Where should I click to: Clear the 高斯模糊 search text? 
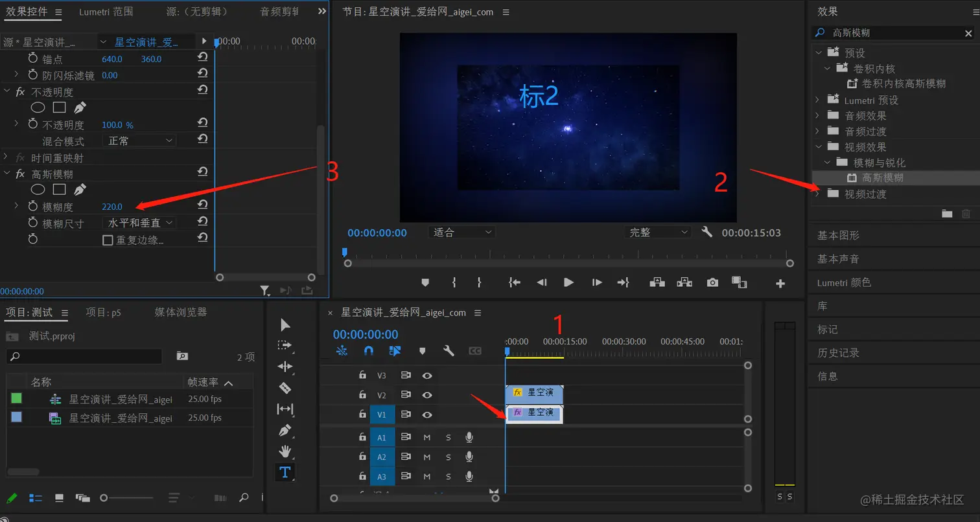pyautogui.click(x=968, y=33)
